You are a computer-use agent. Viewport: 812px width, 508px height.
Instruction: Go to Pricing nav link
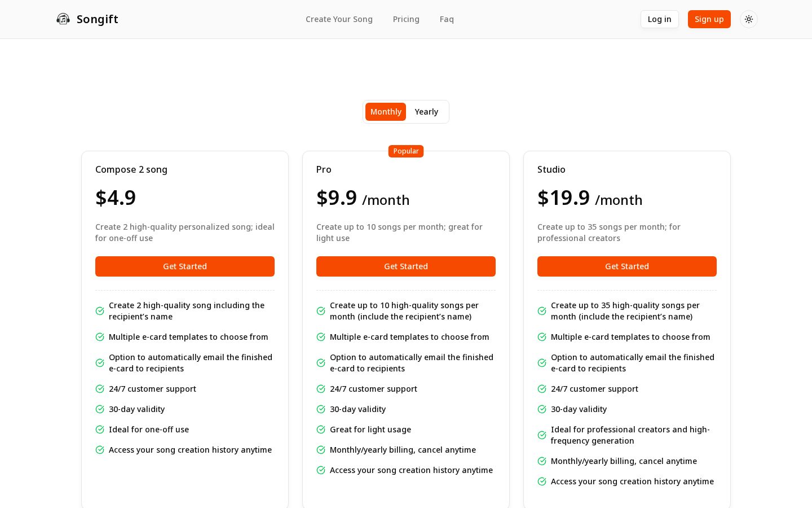pos(406,19)
